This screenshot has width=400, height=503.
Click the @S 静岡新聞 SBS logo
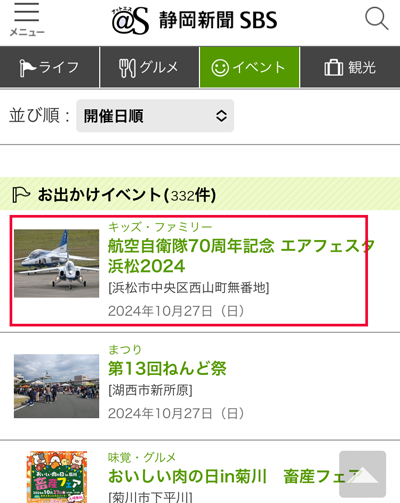click(x=194, y=21)
